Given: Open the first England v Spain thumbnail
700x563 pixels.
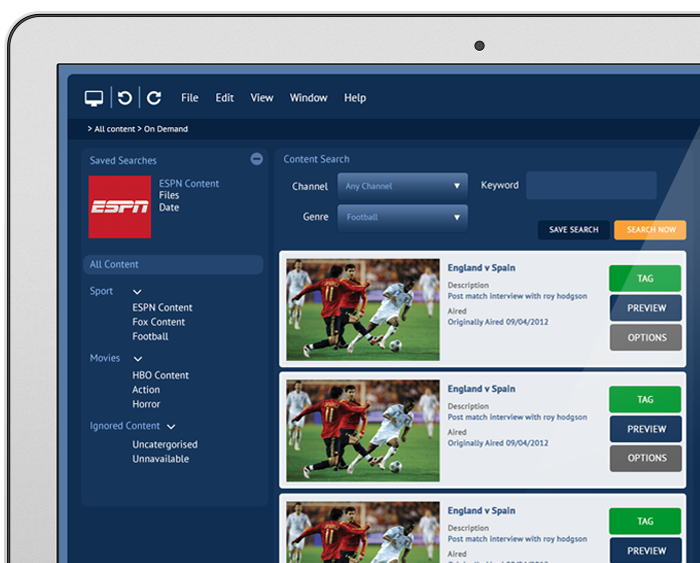Looking at the screenshot, I should [363, 310].
